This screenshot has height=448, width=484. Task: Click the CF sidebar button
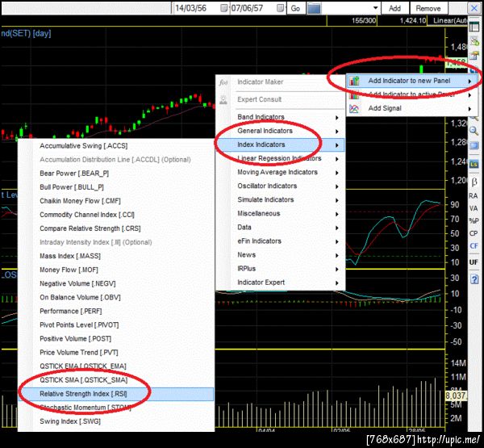tap(474, 246)
